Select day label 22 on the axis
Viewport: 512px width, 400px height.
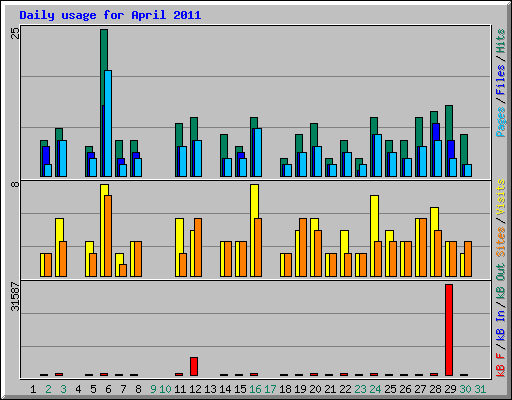tap(345, 389)
